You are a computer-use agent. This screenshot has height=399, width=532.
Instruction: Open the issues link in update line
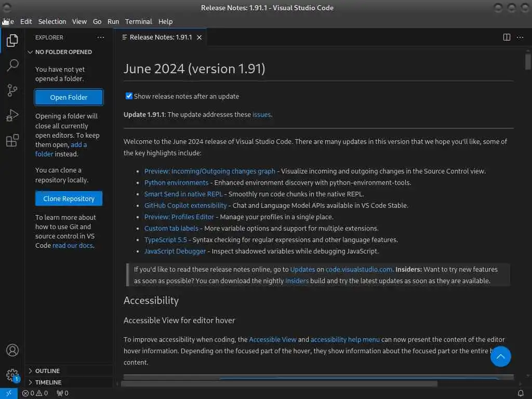[261, 115]
